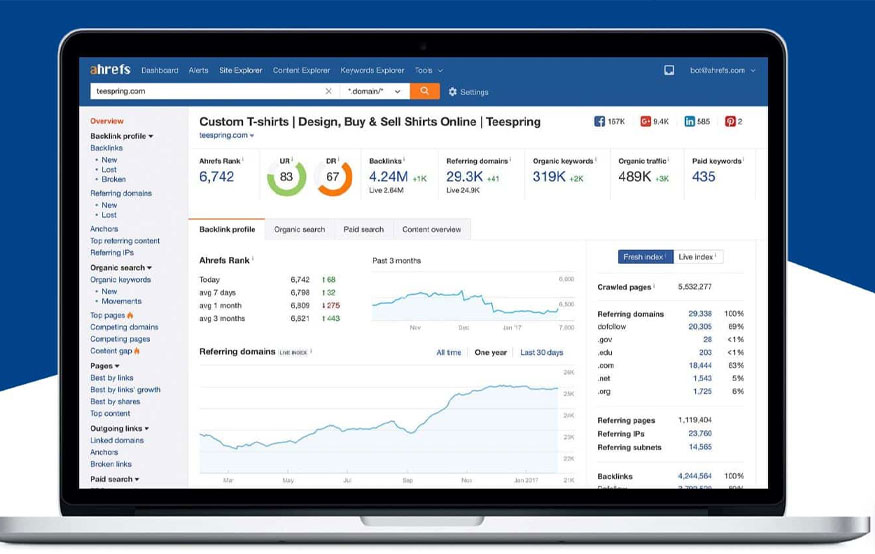The image size is (875, 554).
Task: Open the Overview sidebar link
Action: coord(107,121)
